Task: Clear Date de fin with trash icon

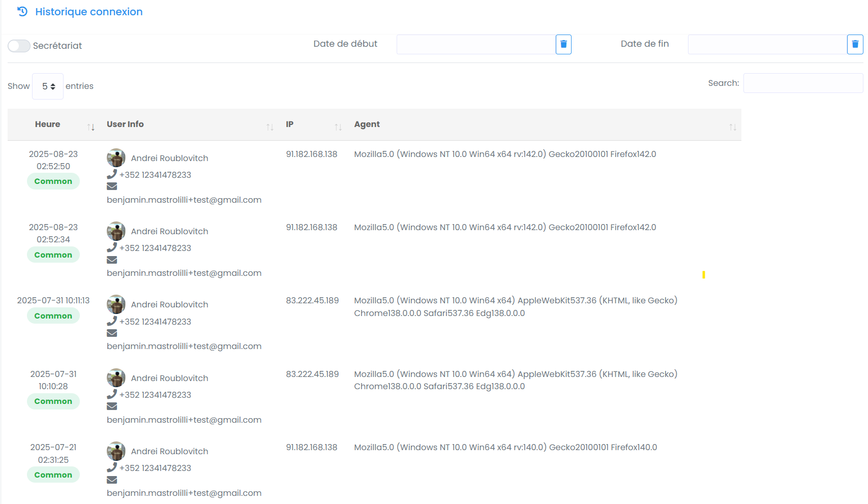Action: tap(855, 44)
